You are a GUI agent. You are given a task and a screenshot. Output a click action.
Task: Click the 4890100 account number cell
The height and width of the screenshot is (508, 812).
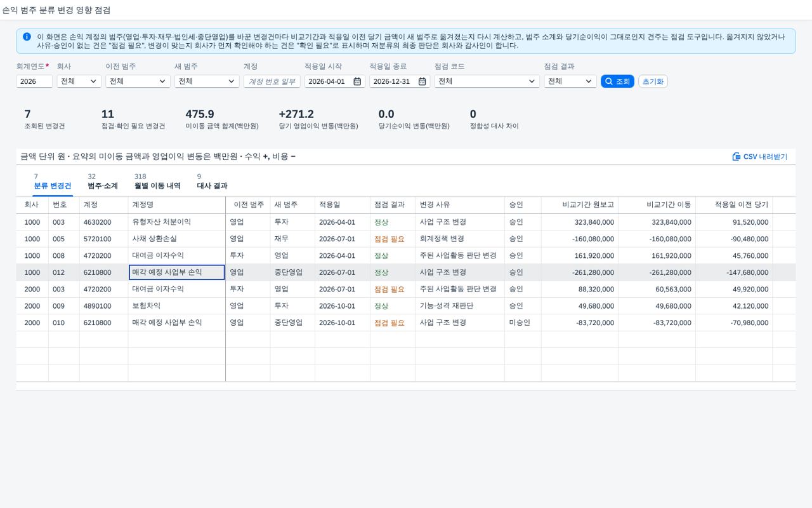click(103, 306)
